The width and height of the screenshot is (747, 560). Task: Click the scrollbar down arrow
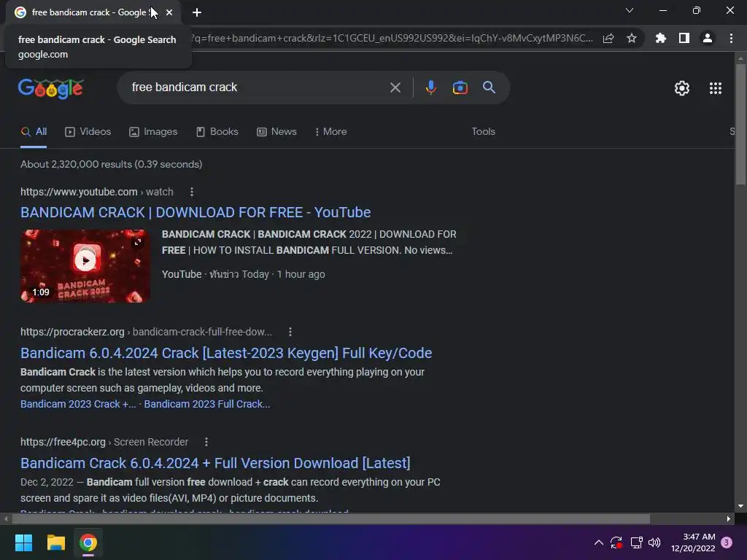[x=740, y=506]
